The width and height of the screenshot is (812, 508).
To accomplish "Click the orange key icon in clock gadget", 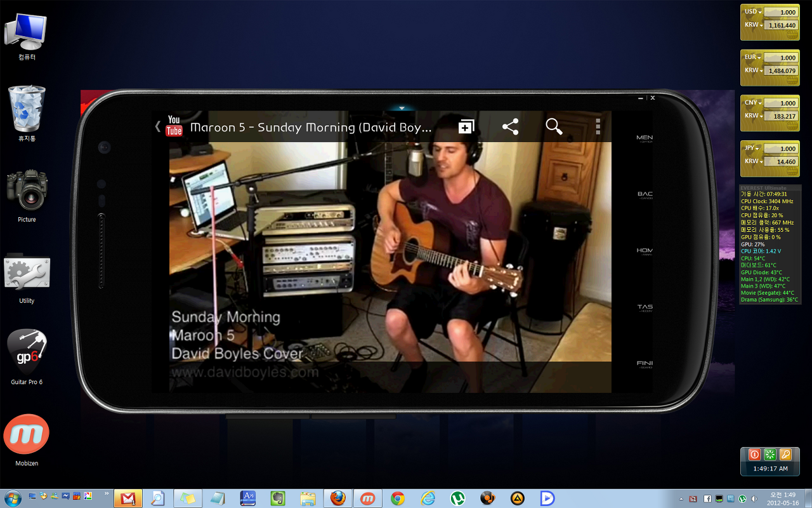I will [785, 455].
